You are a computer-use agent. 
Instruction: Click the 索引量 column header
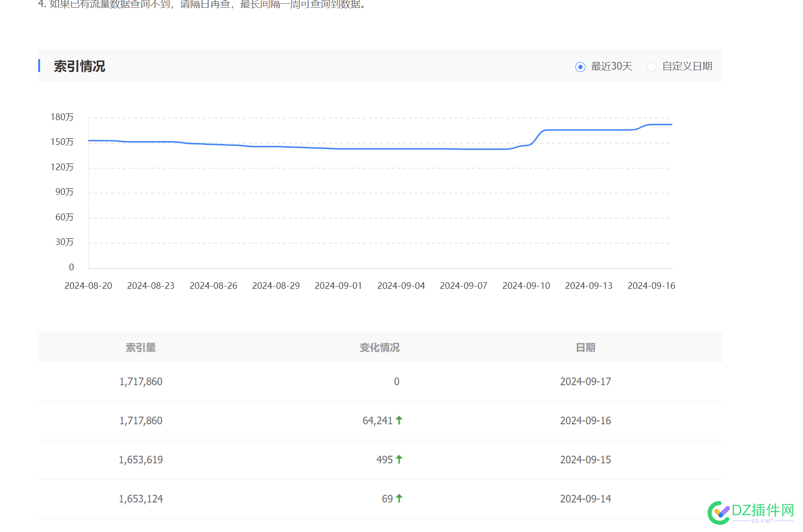141,348
